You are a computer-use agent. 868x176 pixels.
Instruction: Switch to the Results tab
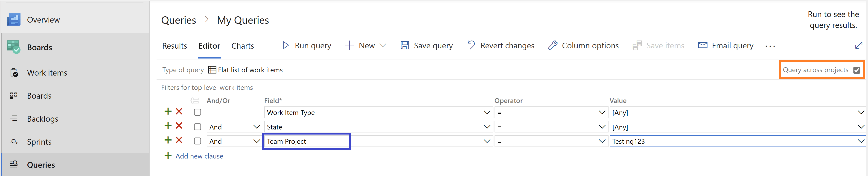[x=175, y=46]
